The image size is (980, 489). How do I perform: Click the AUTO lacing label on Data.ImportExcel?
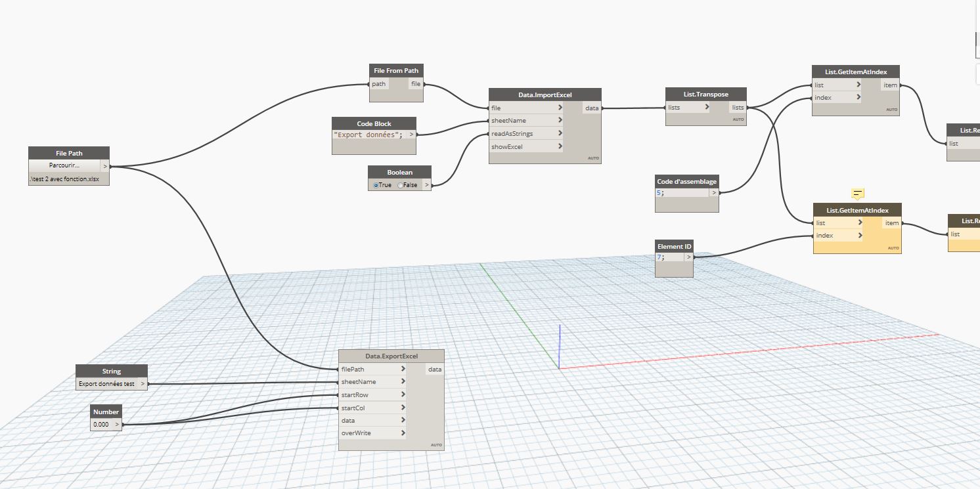[592, 159]
